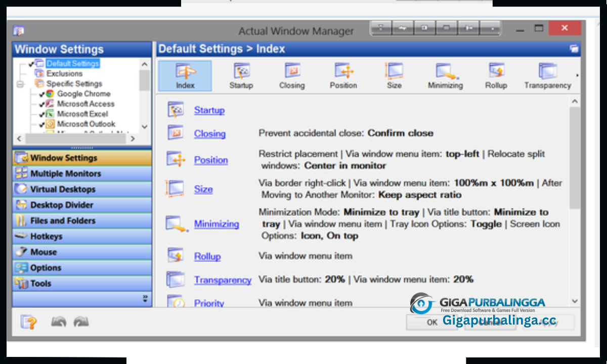Screen dimensions: 607x364
Task: Select Default Settings in the tree
Action: 73,64
